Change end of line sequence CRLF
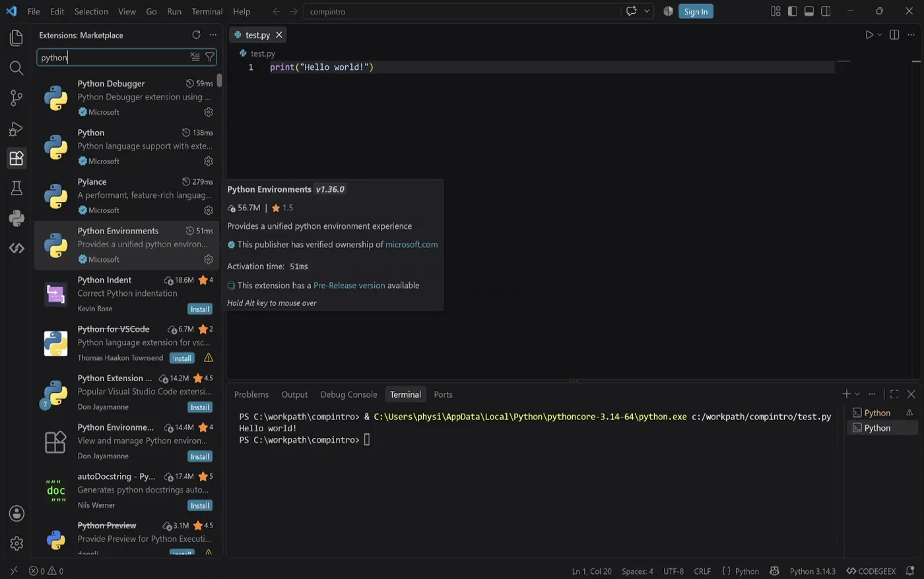The width and height of the screenshot is (924, 579). [x=702, y=571]
